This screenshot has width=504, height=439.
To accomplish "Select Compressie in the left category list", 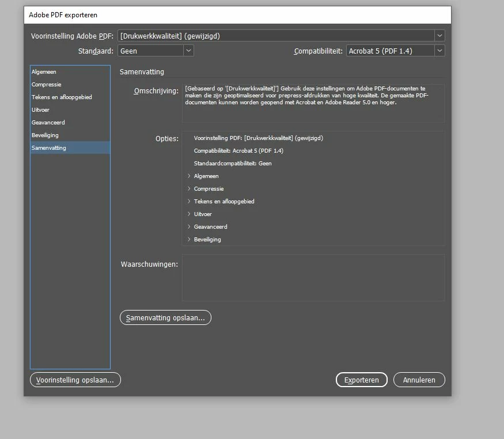I will tap(70, 85).
